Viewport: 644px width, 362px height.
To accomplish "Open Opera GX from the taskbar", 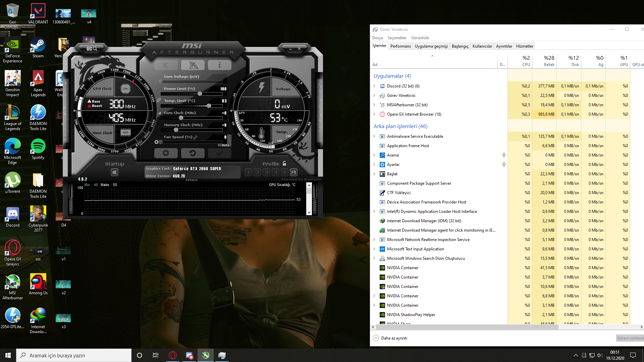I will coord(173,355).
